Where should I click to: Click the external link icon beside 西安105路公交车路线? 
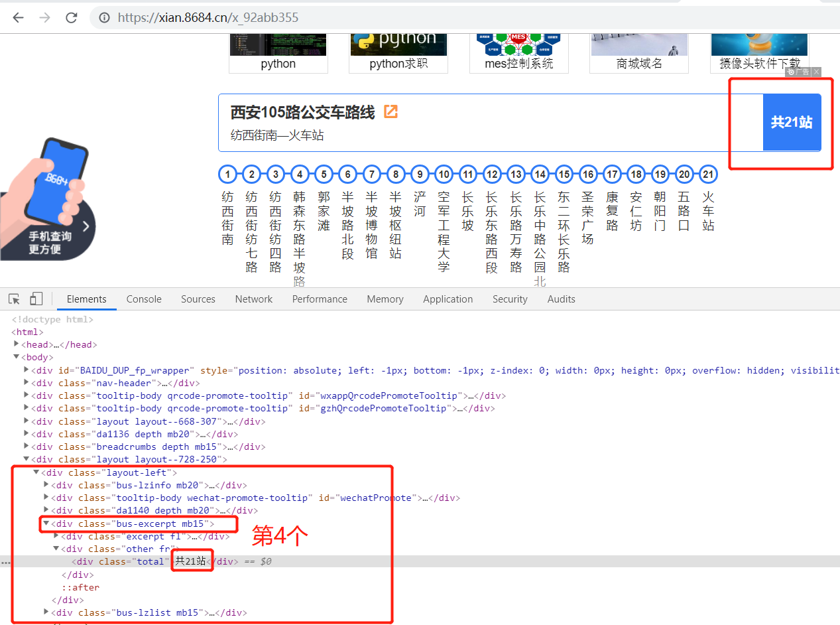point(390,113)
